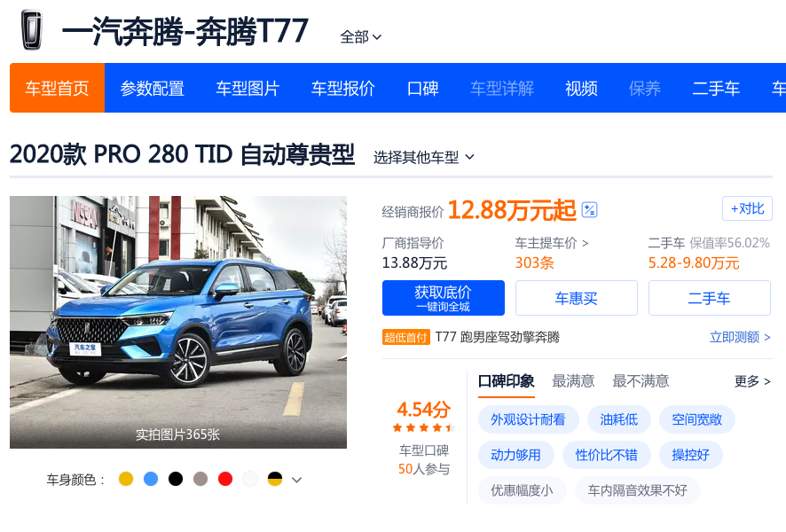Open the 车型报价 tab

(343, 88)
